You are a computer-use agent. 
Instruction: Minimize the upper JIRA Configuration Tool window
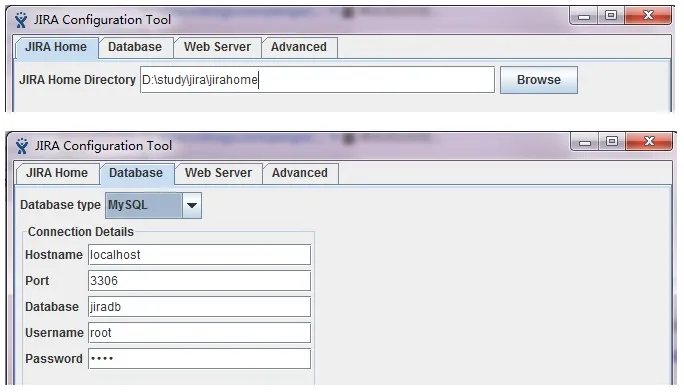584,16
